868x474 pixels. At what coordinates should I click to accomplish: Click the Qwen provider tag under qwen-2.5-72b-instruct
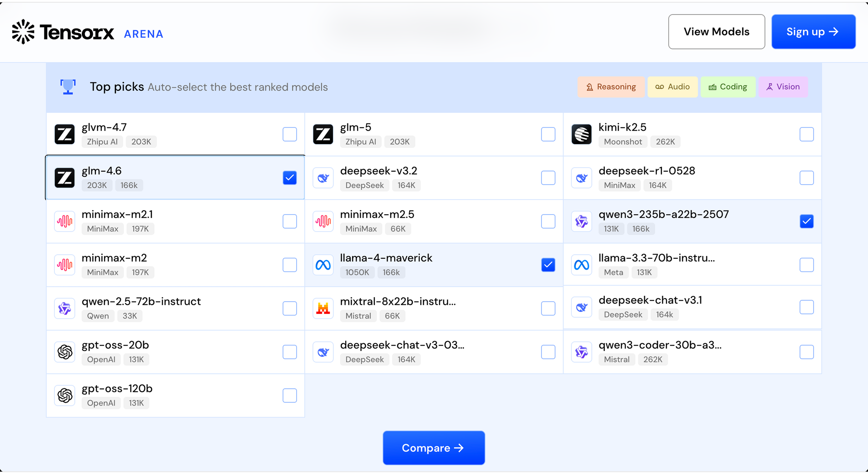coord(98,316)
